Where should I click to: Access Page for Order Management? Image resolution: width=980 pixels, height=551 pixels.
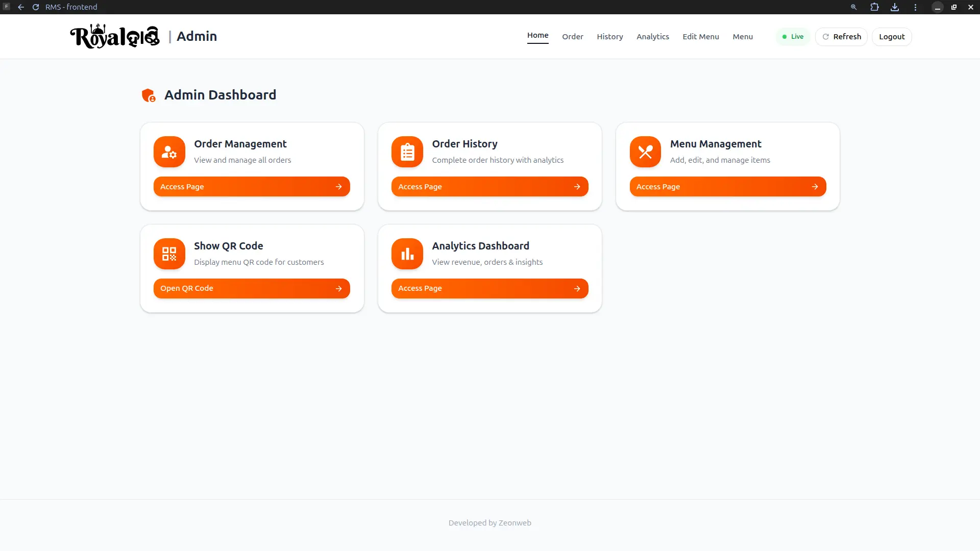click(x=252, y=187)
